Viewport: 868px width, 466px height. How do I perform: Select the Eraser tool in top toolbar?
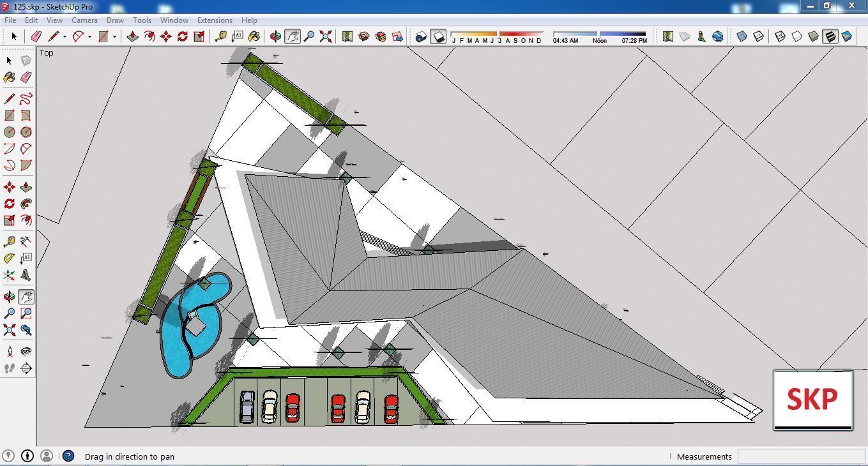point(36,36)
